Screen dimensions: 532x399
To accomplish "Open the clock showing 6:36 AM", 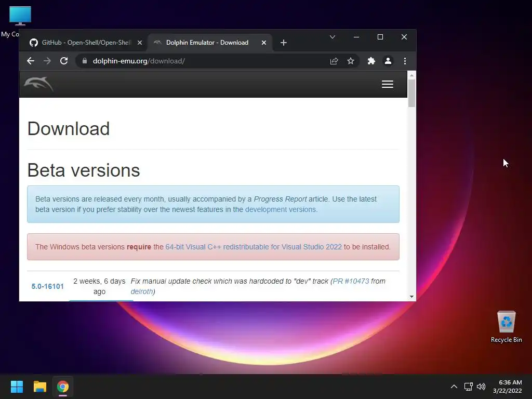I will tap(508, 387).
